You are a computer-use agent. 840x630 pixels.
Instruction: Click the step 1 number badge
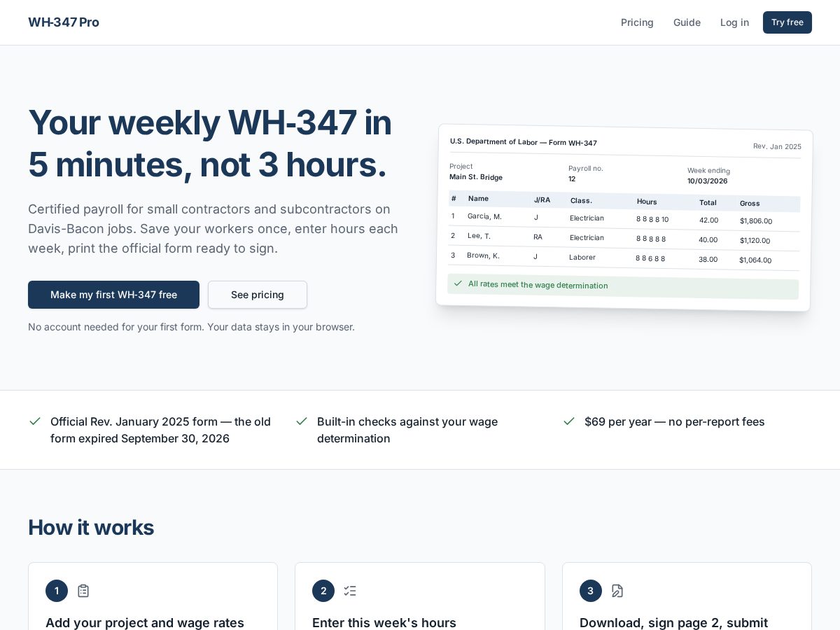click(57, 591)
